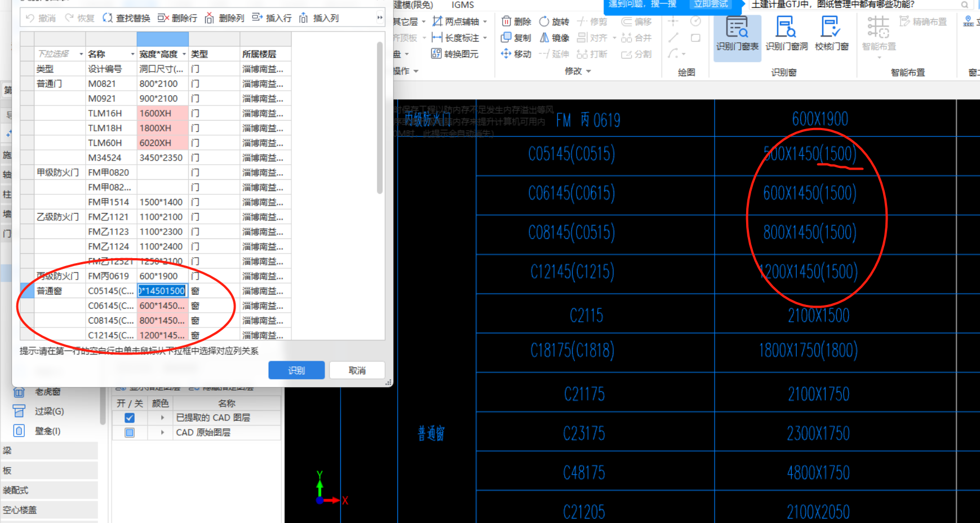This screenshot has height=523, width=980.
Task: Click the 删除行 delete row icon
Action: click(x=163, y=18)
